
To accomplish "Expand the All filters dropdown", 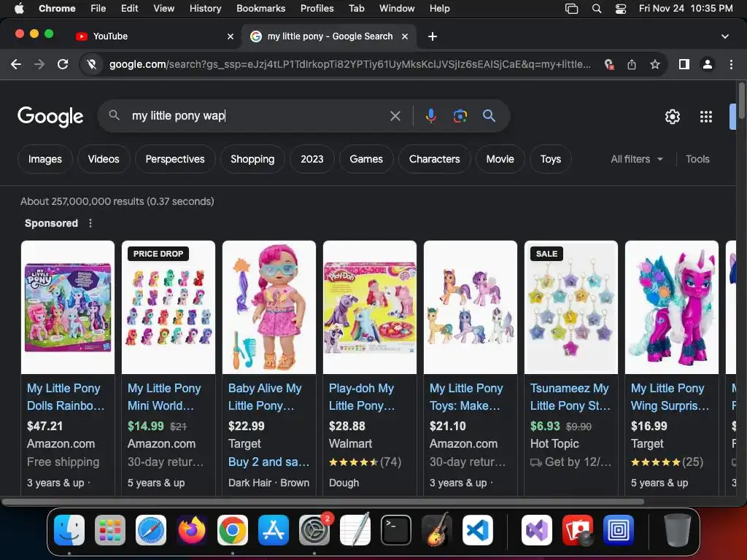I will tap(636, 159).
